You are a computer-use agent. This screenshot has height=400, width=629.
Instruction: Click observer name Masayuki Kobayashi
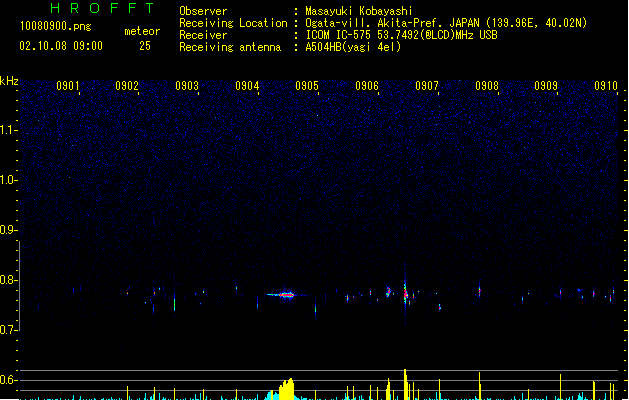[359, 11]
